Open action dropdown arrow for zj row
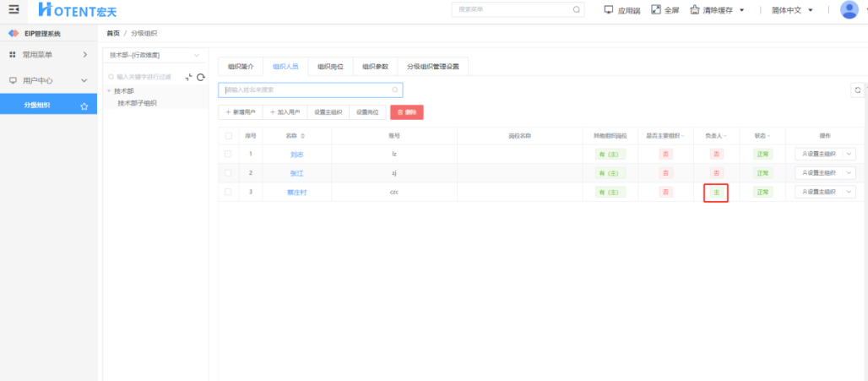Viewport: 868px width, 381px height. point(849,173)
